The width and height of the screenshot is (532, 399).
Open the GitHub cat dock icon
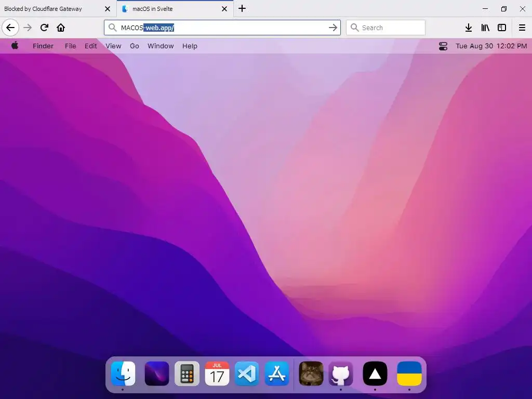click(x=341, y=374)
